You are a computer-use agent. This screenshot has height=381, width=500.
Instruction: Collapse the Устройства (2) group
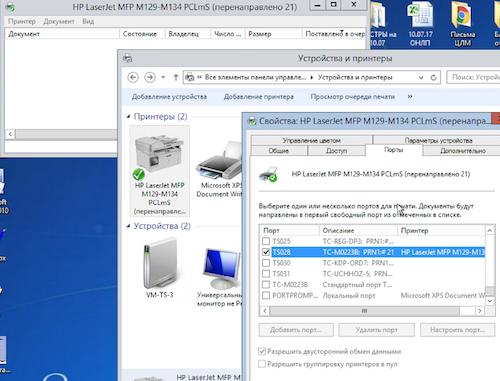coord(128,226)
